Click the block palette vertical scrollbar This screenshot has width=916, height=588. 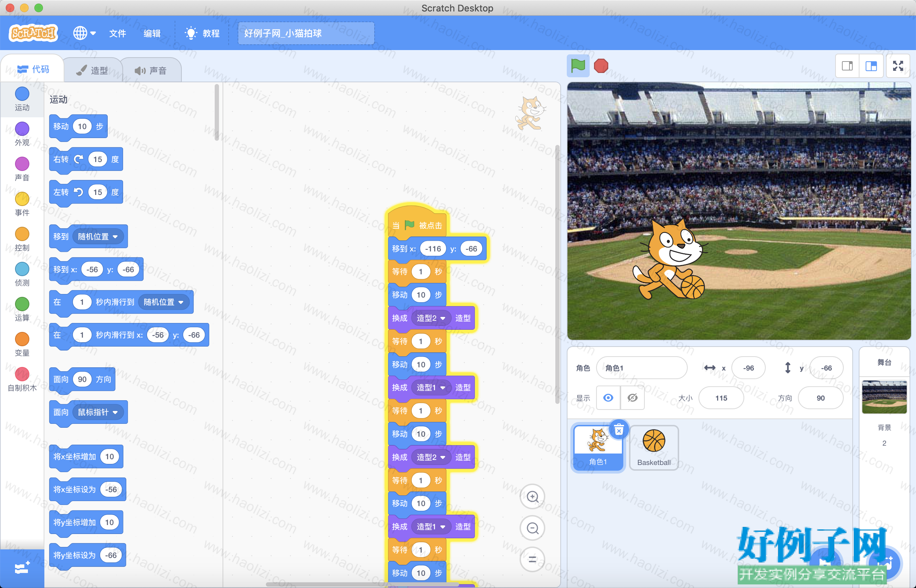(216, 113)
